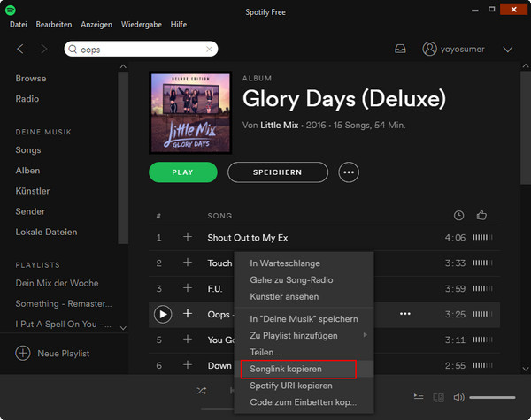Choose Teilen... in context menu
The width and height of the screenshot is (531, 420).
tap(304, 352)
